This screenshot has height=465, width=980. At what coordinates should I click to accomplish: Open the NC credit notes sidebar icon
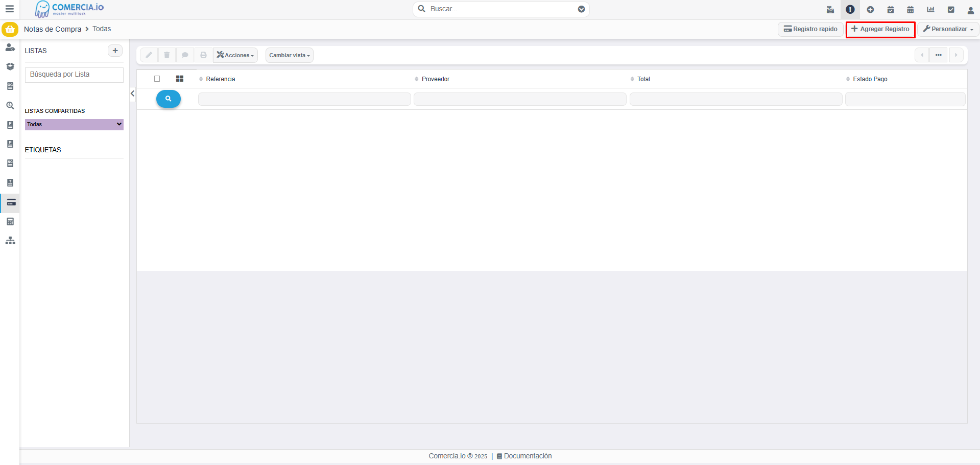(x=10, y=164)
